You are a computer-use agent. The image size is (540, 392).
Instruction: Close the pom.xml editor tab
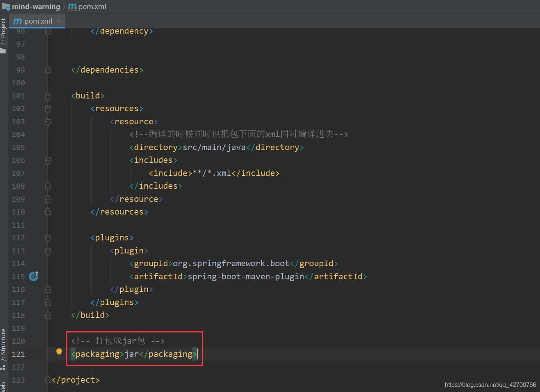(x=59, y=21)
